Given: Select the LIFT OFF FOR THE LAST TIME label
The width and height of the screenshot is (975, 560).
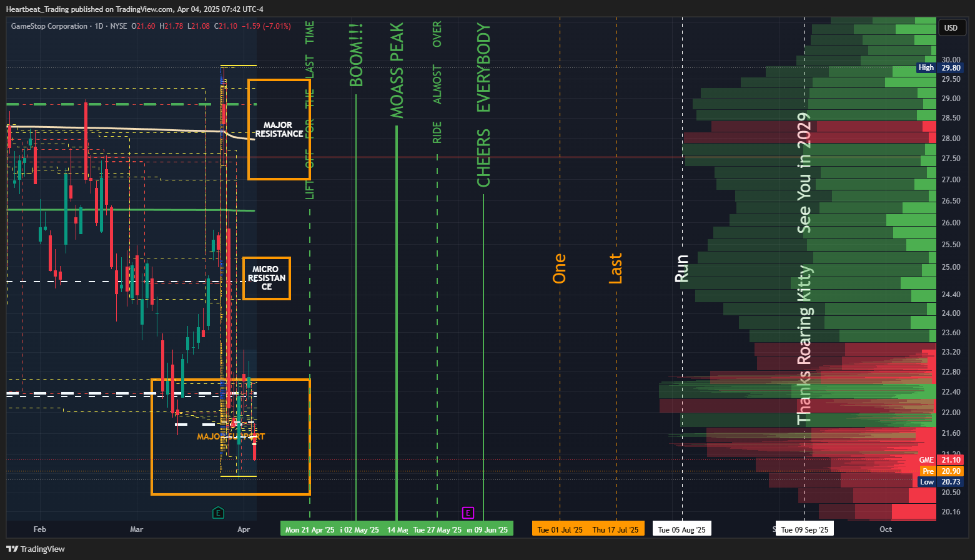Looking at the screenshot, I should click(310, 111).
